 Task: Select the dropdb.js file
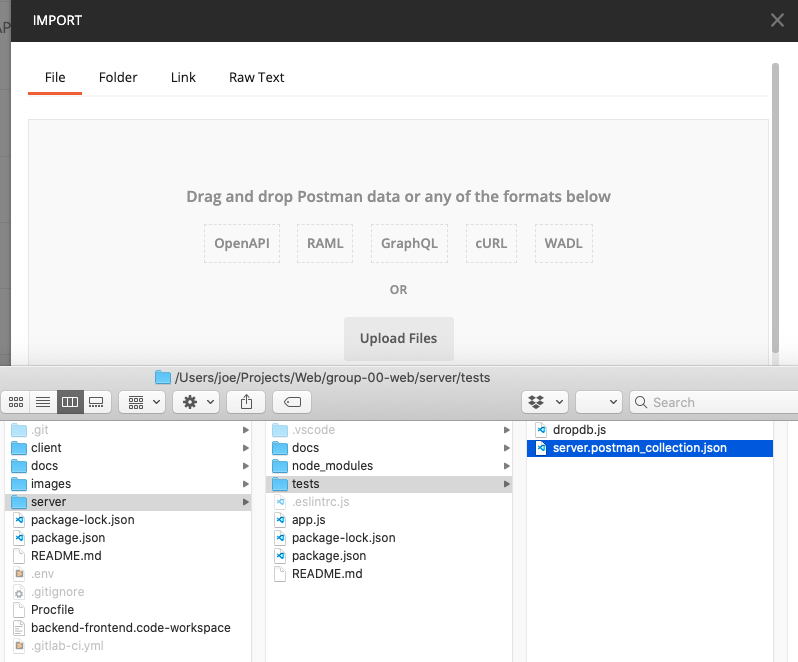point(650,430)
